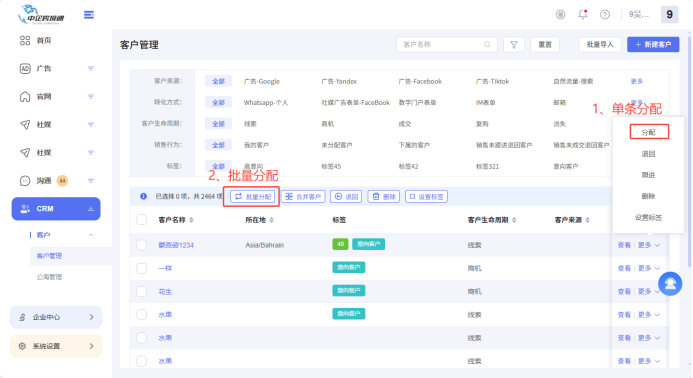Filter conversion method by Whatsapp-个人

(x=266, y=103)
